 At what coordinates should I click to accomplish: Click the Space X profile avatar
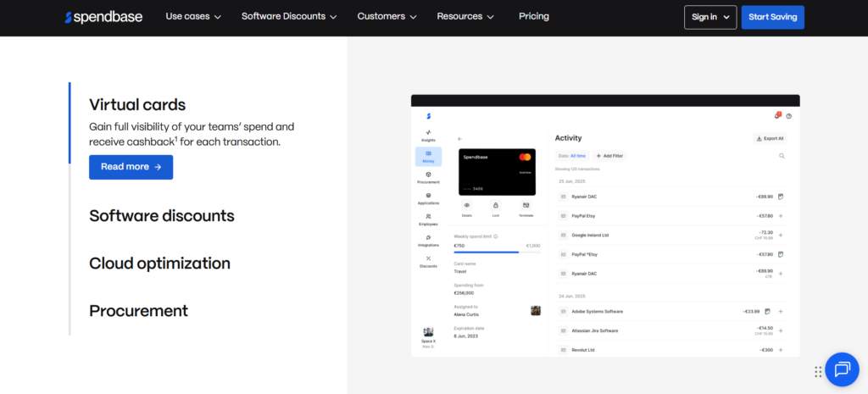click(428, 332)
